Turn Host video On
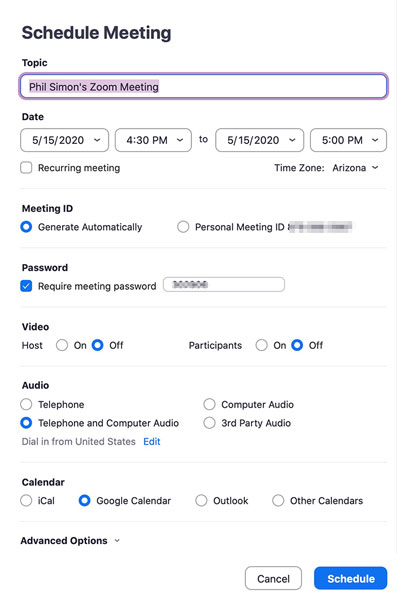The image size is (397, 600). click(x=62, y=345)
